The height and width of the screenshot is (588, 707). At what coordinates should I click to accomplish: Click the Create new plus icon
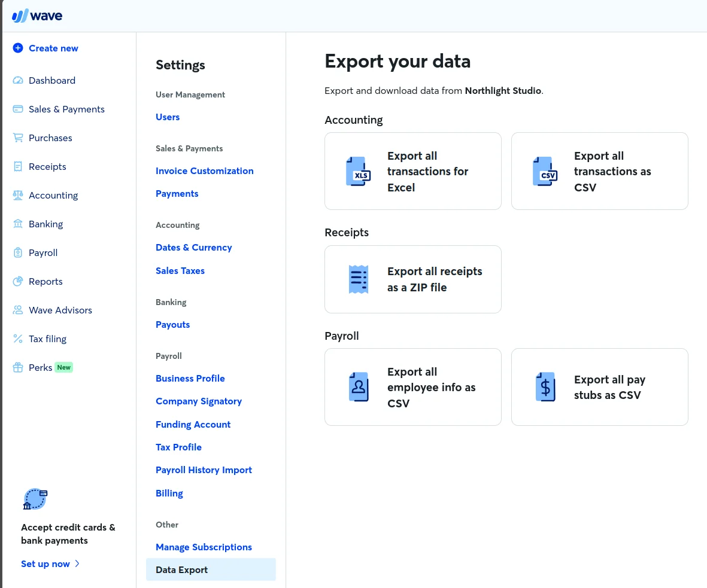18,48
